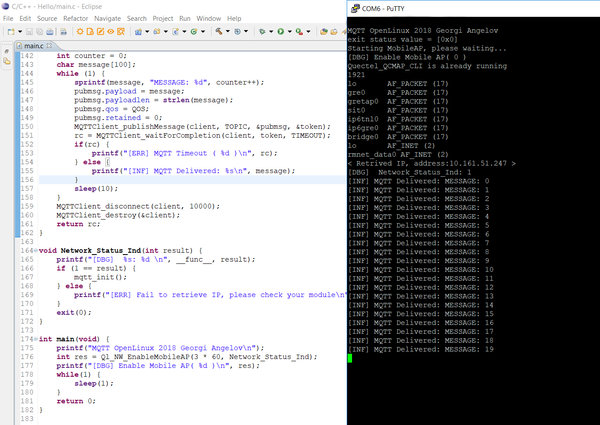Open the Source menu
This screenshot has width=600, height=425.
coord(47,18)
